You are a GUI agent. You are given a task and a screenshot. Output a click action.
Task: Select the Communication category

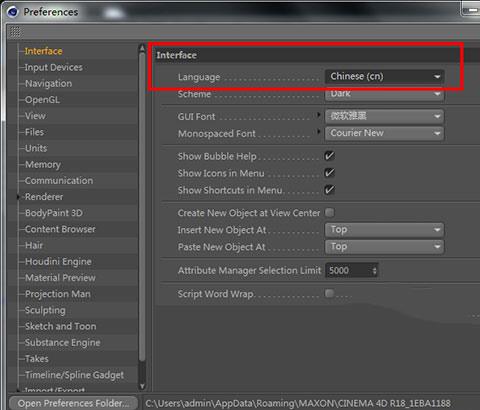coord(59,180)
